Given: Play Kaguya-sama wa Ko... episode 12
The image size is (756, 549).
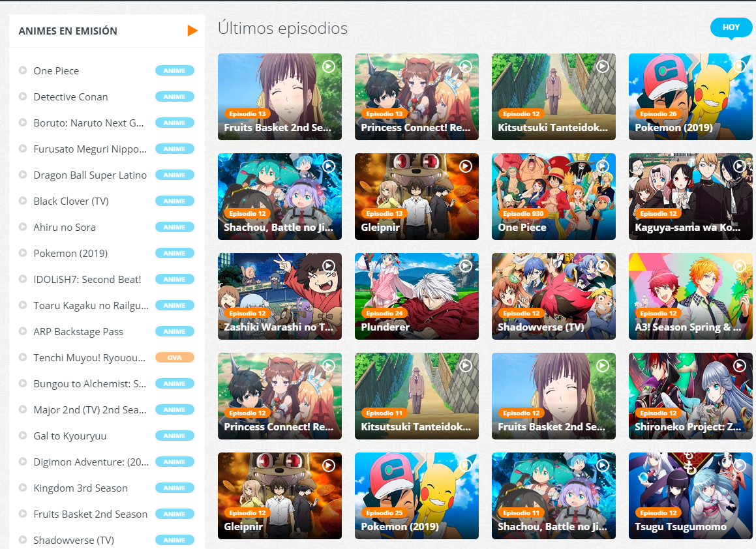Looking at the screenshot, I should pos(690,196).
